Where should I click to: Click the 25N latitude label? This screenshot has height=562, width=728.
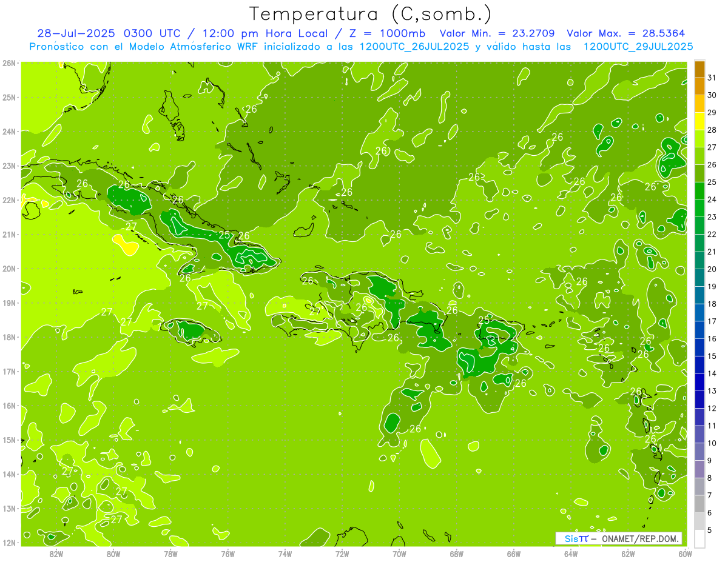pyautogui.click(x=9, y=97)
